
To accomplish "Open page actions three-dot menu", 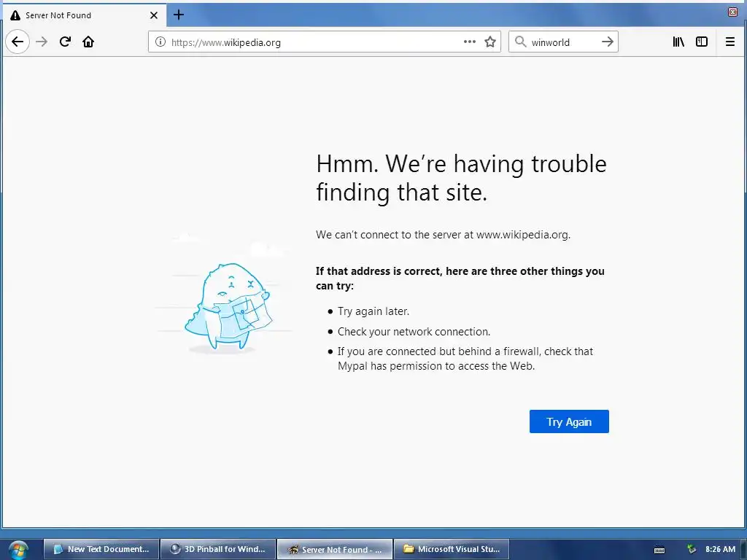I will [470, 42].
